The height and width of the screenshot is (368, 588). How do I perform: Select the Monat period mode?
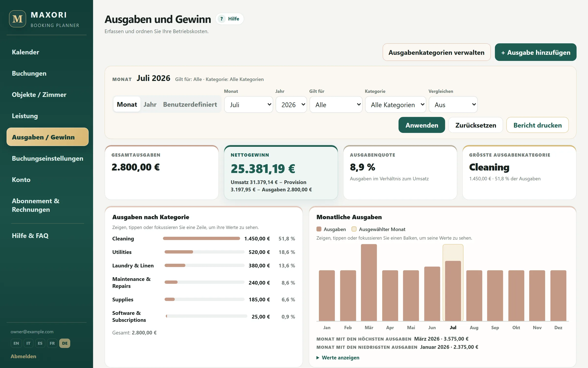[x=127, y=105]
